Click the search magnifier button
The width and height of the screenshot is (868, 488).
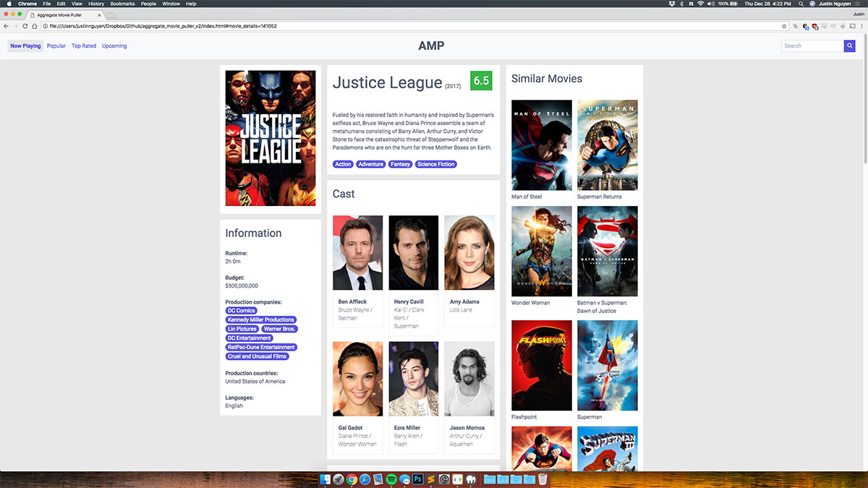click(849, 46)
